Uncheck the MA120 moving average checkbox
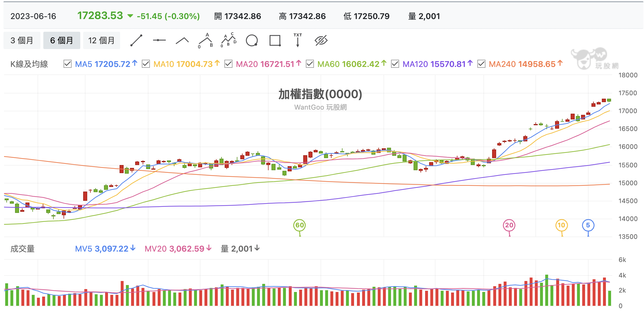The width and height of the screenshot is (644, 311). [395, 64]
